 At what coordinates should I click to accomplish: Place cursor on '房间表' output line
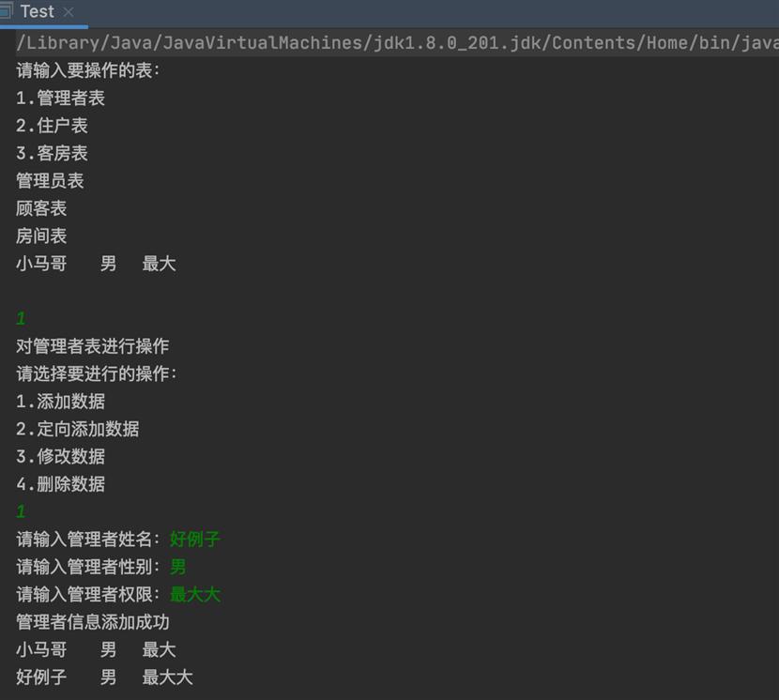(41, 236)
